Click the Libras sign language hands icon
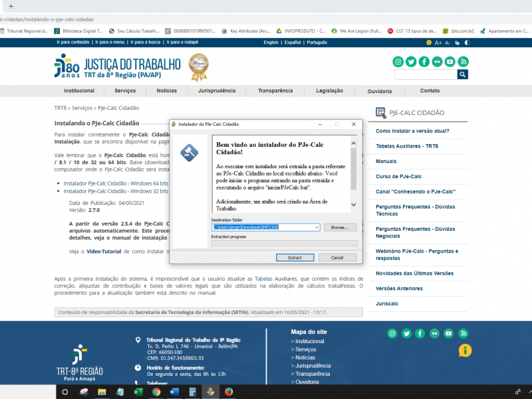The height and width of the screenshot is (399, 532). click(458, 43)
